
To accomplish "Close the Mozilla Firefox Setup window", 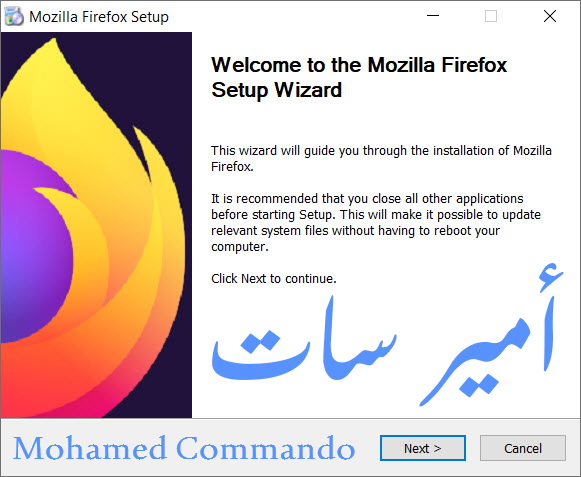I will point(550,16).
